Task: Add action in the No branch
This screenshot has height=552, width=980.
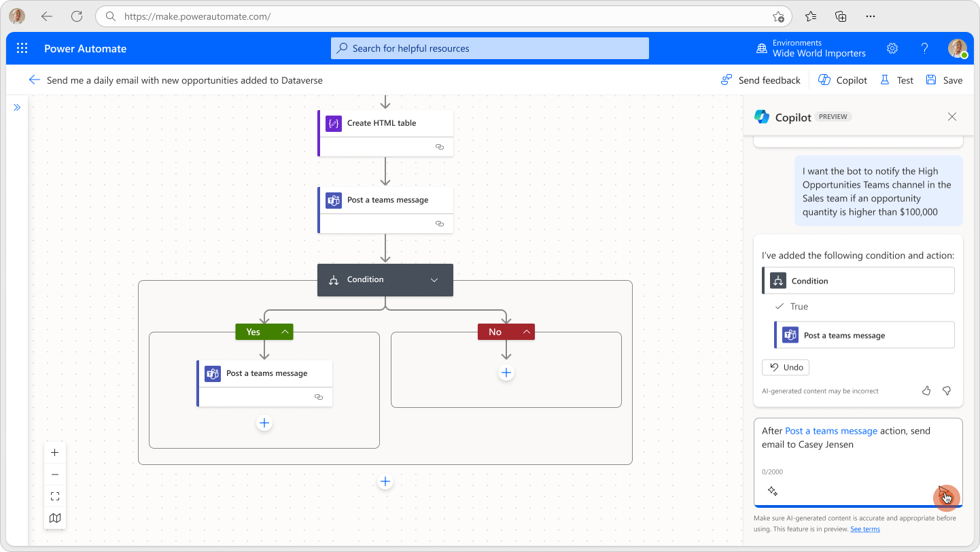Action: tap(506, 373)
